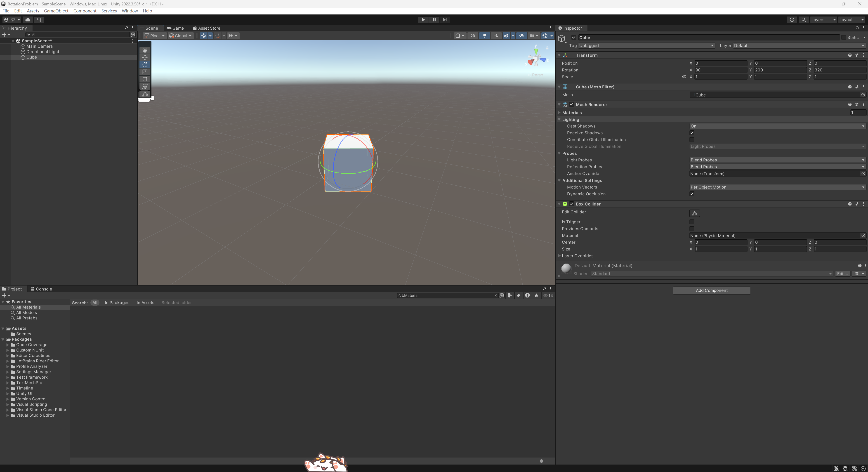868x472 pixels.
Task: Toggle the Static checkbox
Action: pos(844,38)
